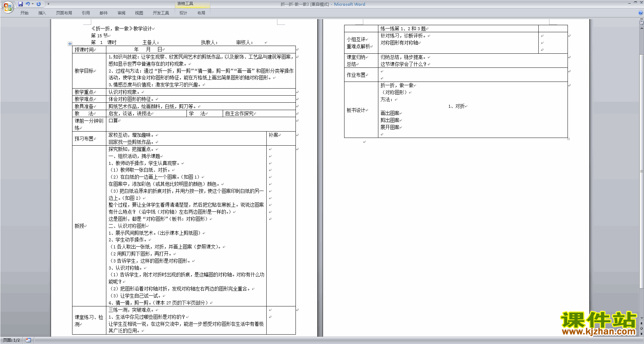Switch to the 引用 tab
The image size is (644, 344).
(86, 13)
